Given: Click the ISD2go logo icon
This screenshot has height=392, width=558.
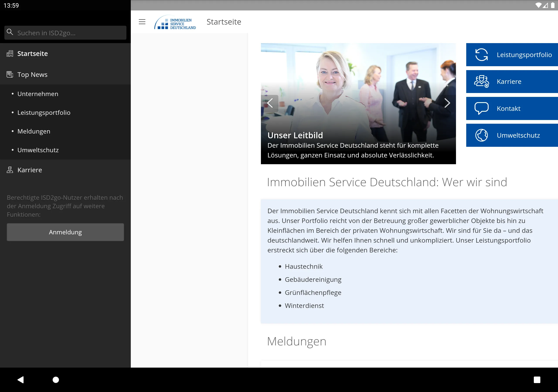Looking at the screenshot, I should coord(175,22).
